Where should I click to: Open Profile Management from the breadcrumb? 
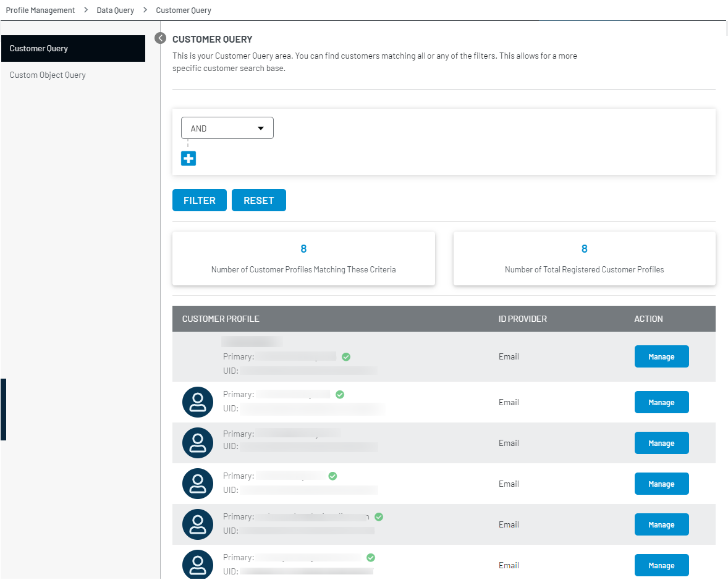pyautogui.click(x=40, y=10)
